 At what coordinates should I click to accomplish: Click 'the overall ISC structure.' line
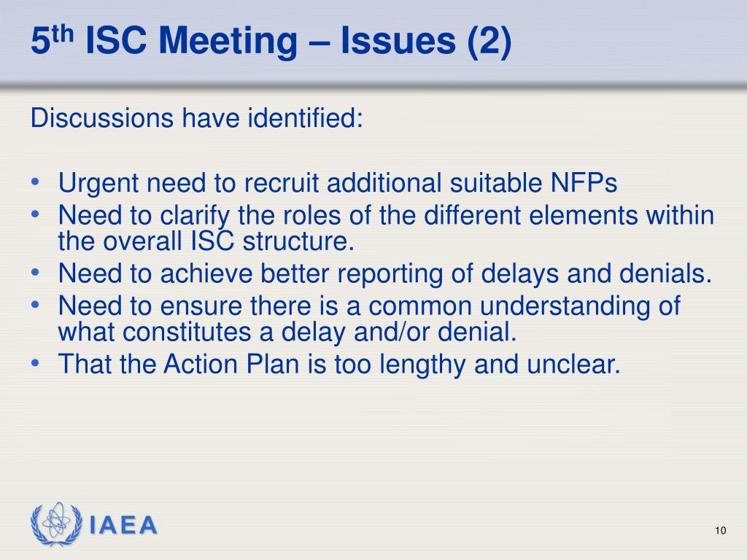[206, 241]
